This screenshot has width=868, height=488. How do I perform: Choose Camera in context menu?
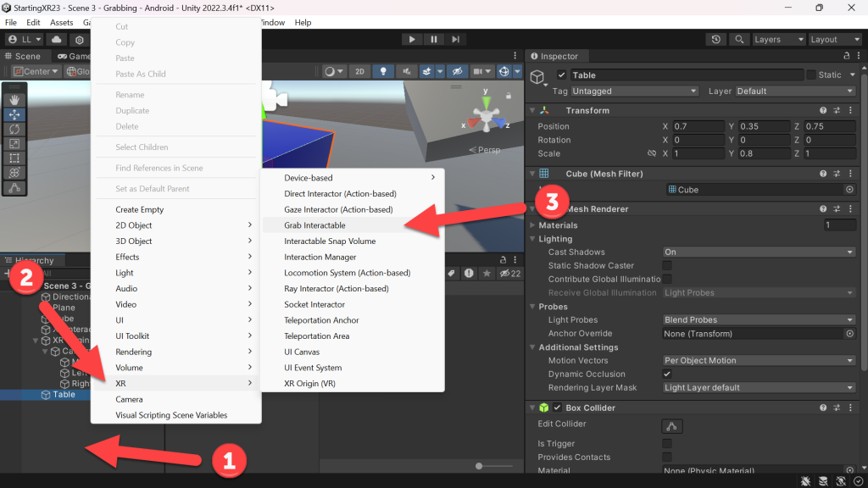(x=176, y=400)
